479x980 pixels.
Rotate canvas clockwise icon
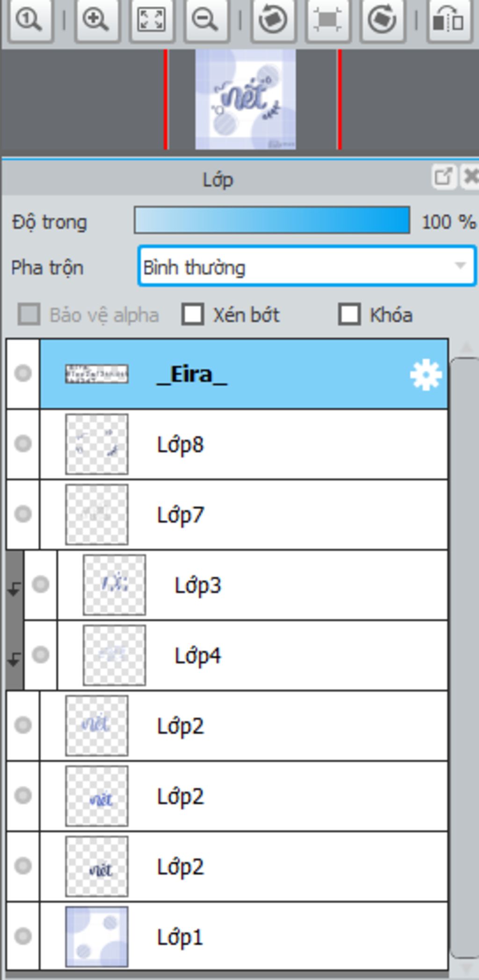[x=382, y=20]
